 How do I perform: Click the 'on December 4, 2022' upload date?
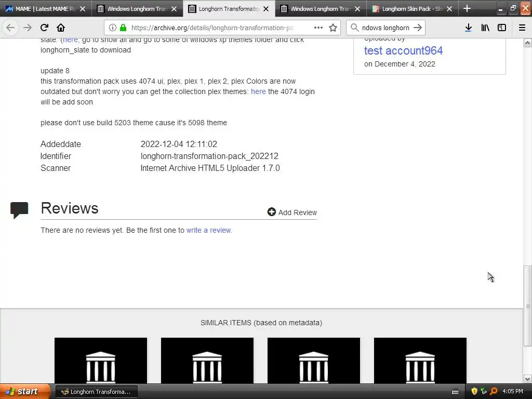tap(400, 64)
